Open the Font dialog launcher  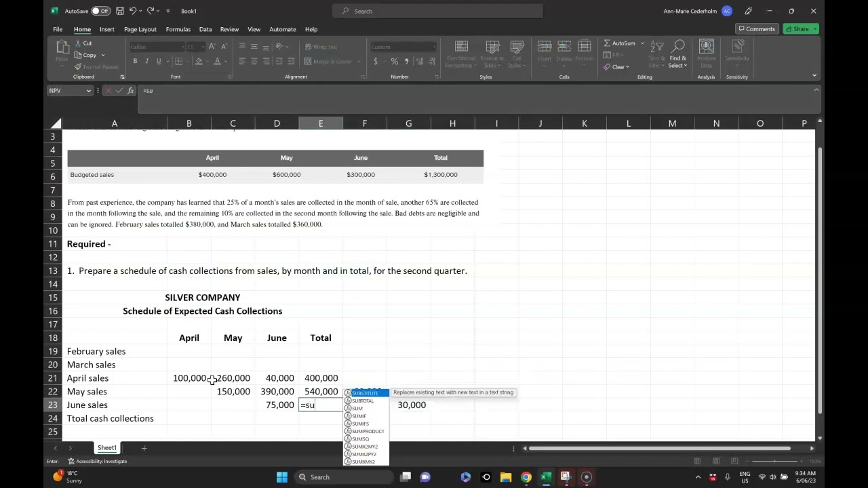click(231, 77)
